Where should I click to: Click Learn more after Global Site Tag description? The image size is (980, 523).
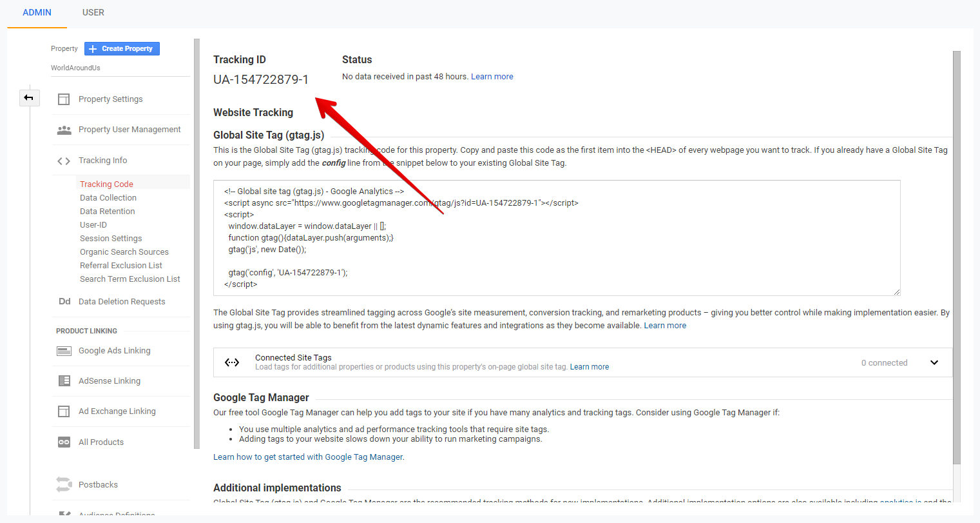[x=665, y=326]
